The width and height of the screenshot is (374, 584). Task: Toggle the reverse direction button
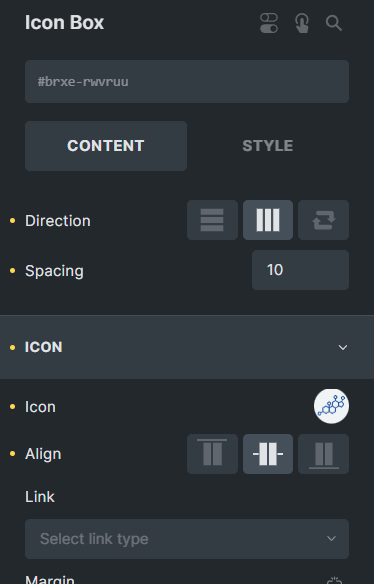pyautogui.click(x=323, y=220)
